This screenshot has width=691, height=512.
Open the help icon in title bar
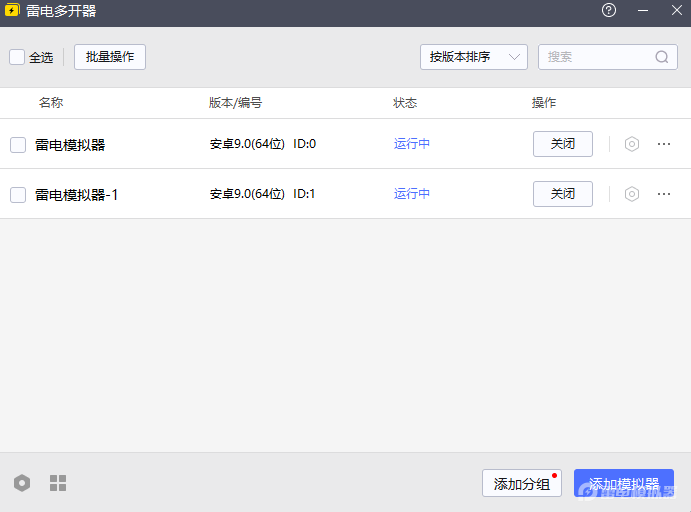coord(609,11)
